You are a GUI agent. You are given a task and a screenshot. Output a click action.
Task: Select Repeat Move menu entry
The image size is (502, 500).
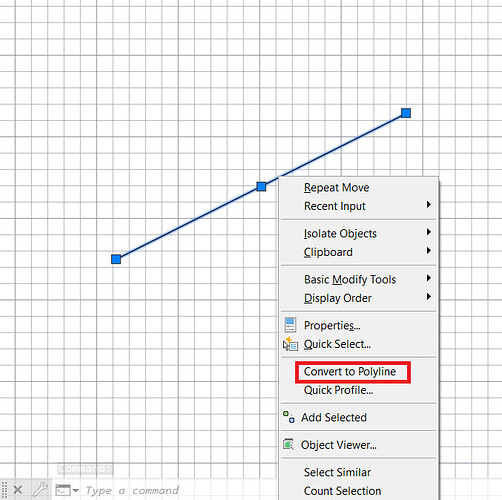337,187
